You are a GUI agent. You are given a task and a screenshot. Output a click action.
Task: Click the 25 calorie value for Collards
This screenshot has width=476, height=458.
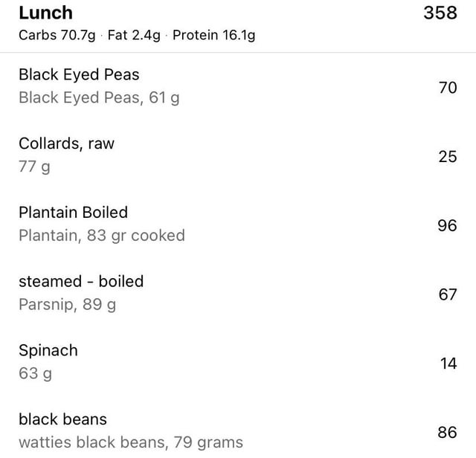point(447,157)
